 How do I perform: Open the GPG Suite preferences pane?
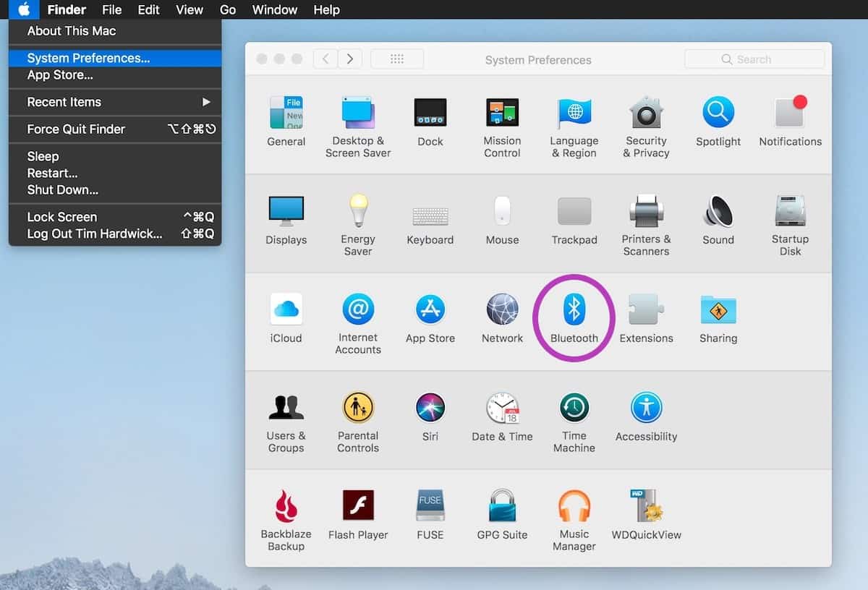pyautogui.click(x=502, y=515)
